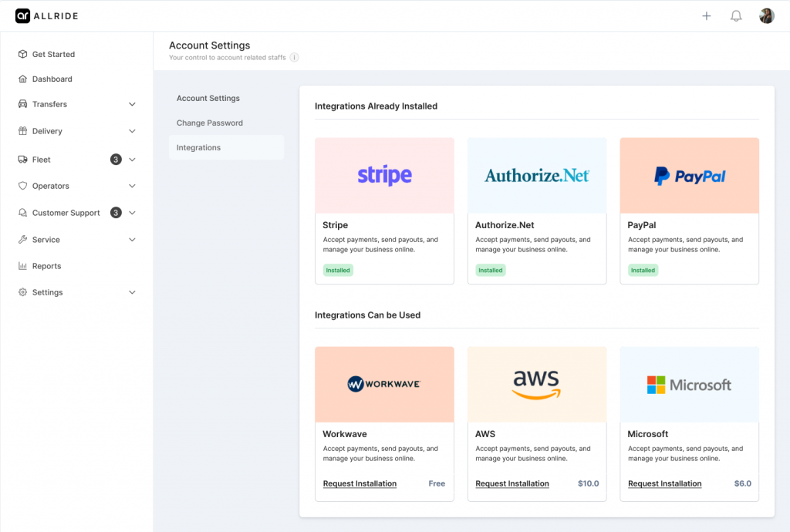Viewport: 790px width, 532px height.
Task: Click the Service wrench icon
Action: click(x=22, y=240)
